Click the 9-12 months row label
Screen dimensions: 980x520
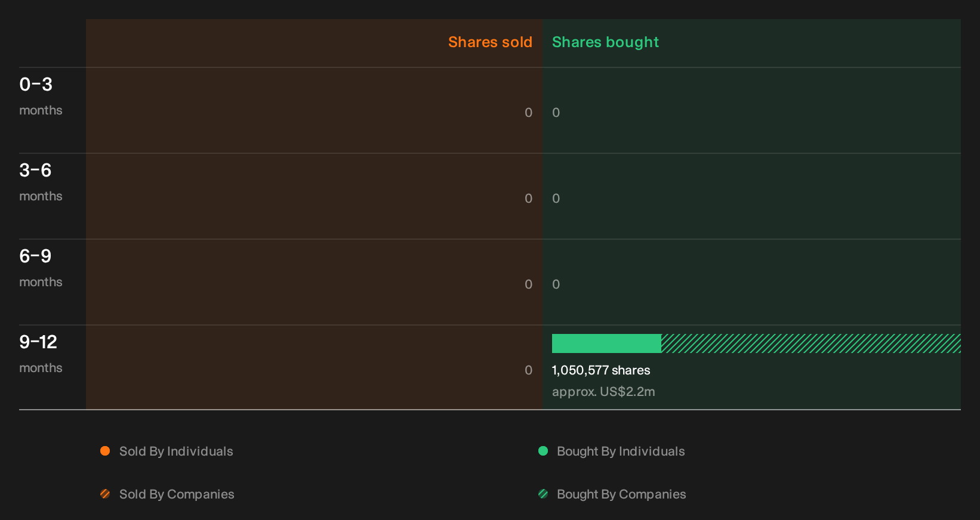pos(41,354)
